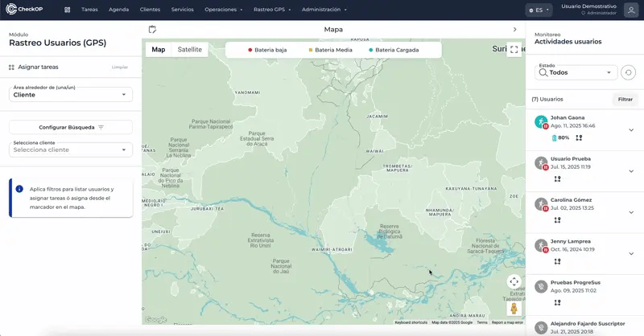
Task: Open the map Terms link
Action: [x=481, y=322]
